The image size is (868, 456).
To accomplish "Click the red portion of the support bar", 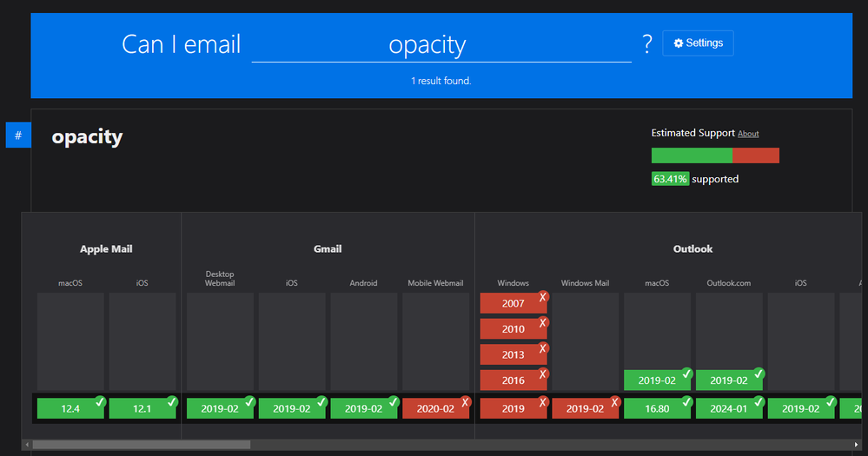I will pyautogui.click(x=756, y=155).
